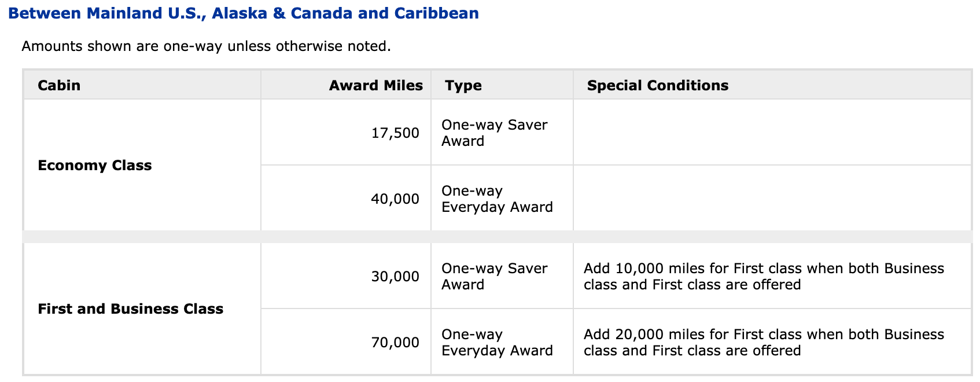This screenshot has height=382, width=980.
Task: Click the 17,500 award miles value
Action: click(x=395, y=133)
